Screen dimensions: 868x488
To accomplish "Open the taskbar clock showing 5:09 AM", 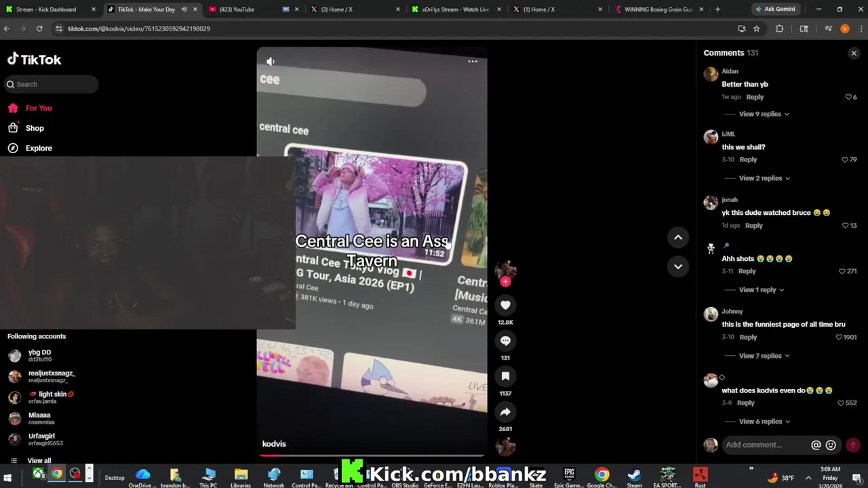I will (x=830, y=478).
